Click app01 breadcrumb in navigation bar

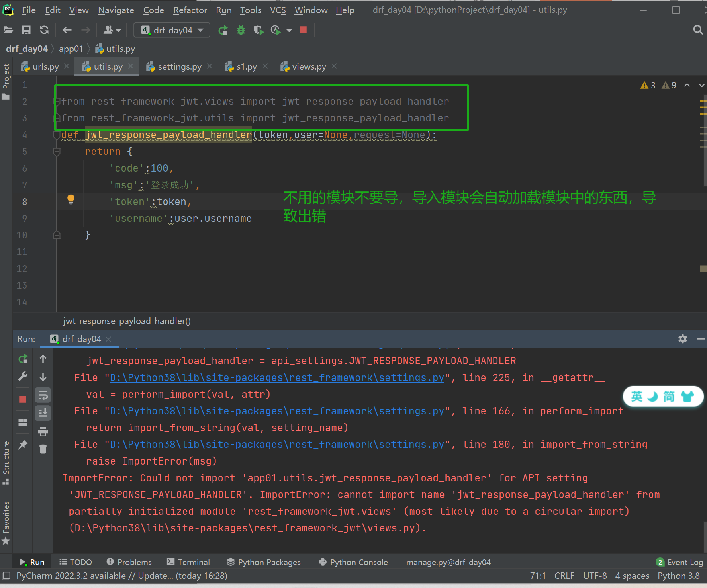[71, 49]
